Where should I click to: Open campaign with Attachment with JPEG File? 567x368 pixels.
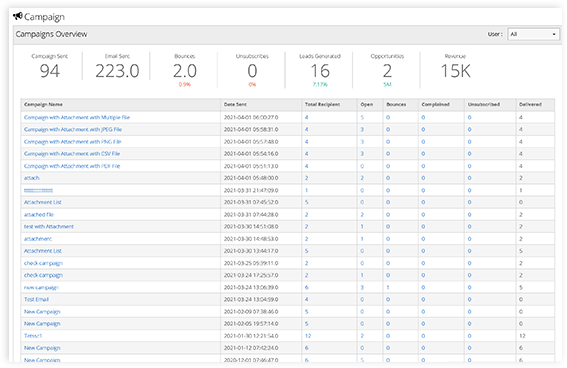pyautogui.click(x=73, y=129)
